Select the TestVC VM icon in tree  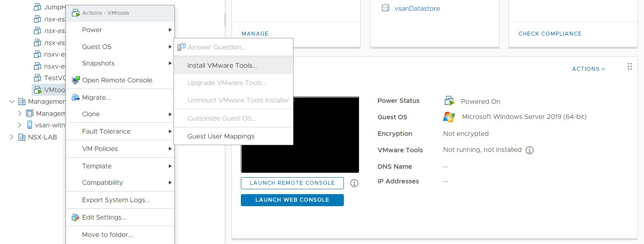(38, 78)
